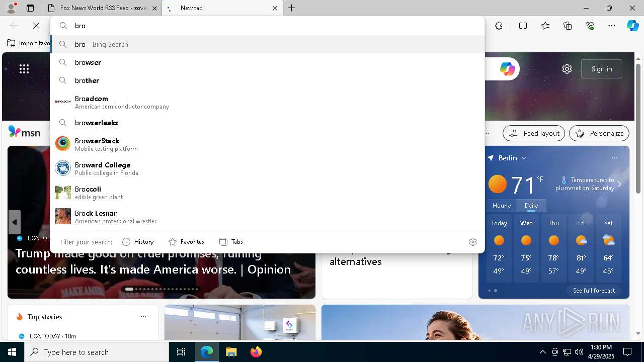Open Saturday forecast column

pyautogui.click(x=608, y=249)
